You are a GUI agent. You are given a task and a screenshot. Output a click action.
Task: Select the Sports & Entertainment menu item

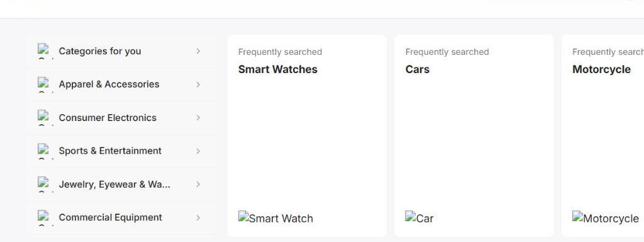(122, 151)
